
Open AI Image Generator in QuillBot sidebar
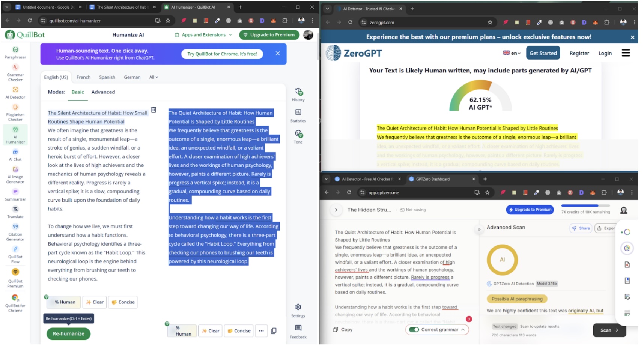point(15,175)
